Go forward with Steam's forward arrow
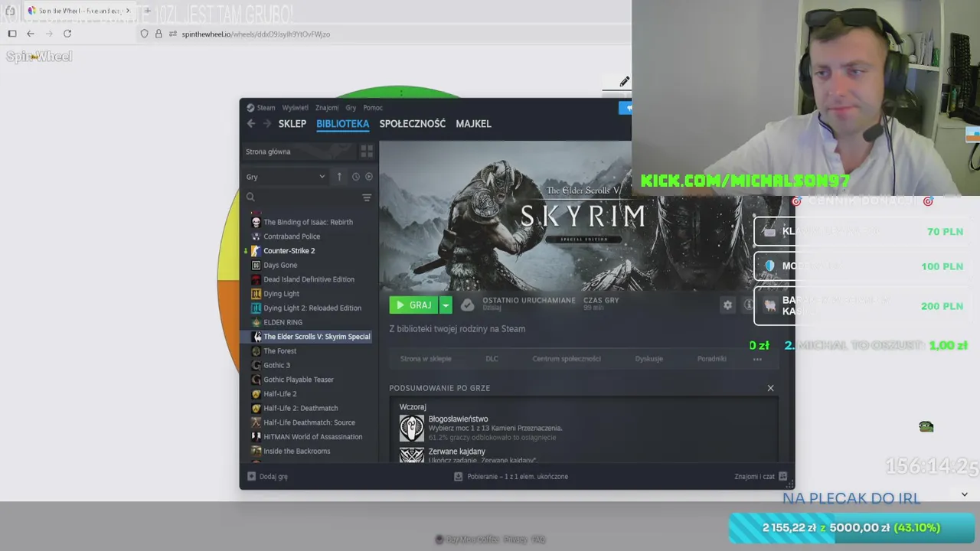This screenshot has width=980, height=551. coord(266,123)
